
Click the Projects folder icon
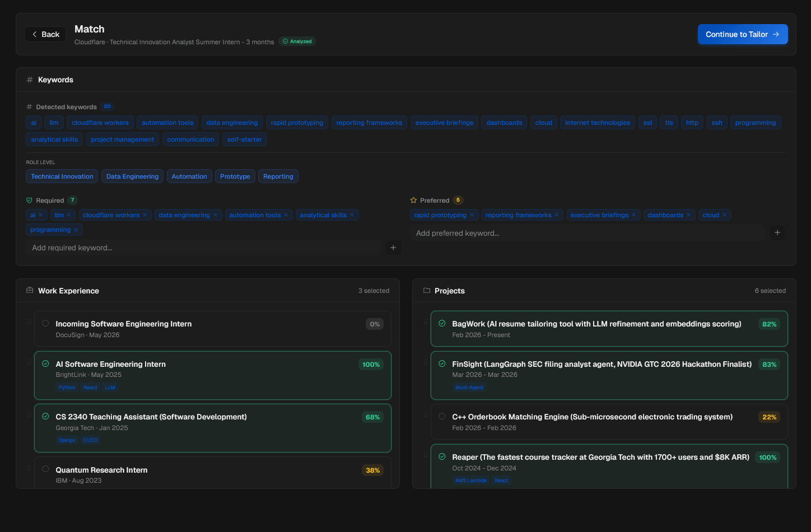tap(427, 290)
